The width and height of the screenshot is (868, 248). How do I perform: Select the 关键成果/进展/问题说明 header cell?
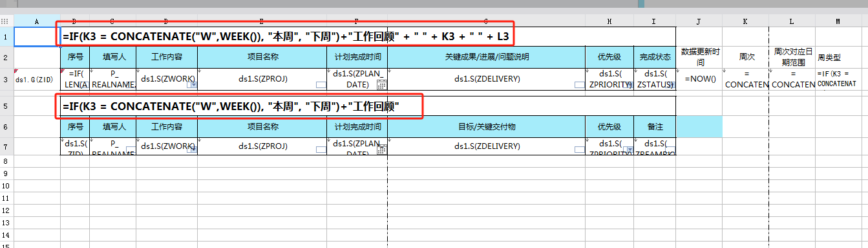[x=487, y=57]
